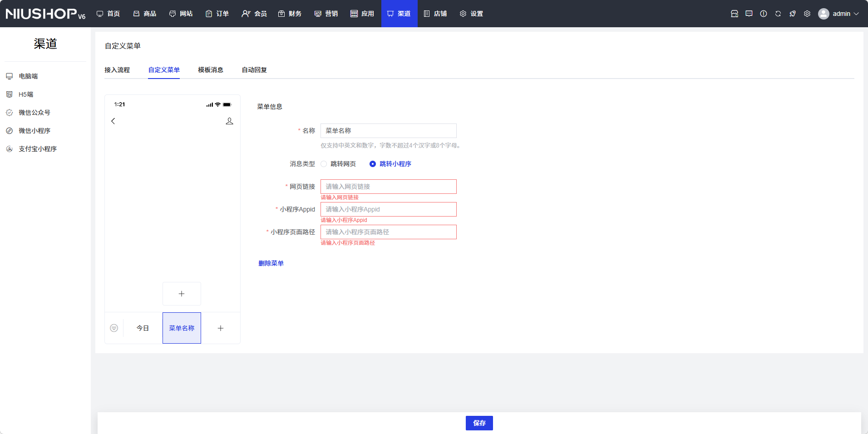Select the 跳转网页 radio option

pyautogui.click(x=324, y=164)
